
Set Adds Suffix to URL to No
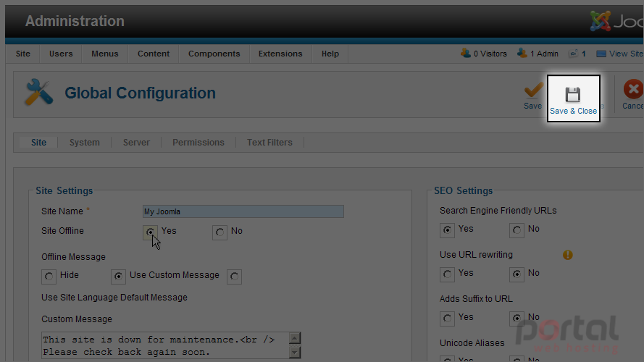pos(517,319)
